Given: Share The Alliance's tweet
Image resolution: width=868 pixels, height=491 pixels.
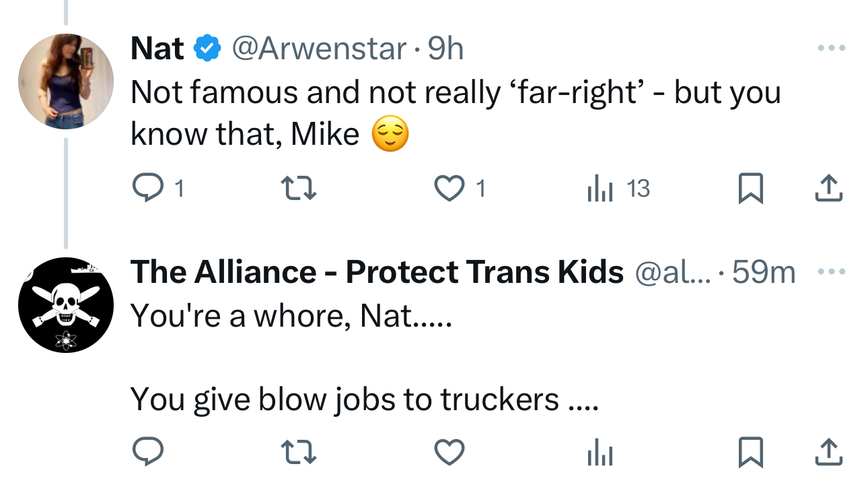Looking at the screenshot, I should [x=829, y=452].
